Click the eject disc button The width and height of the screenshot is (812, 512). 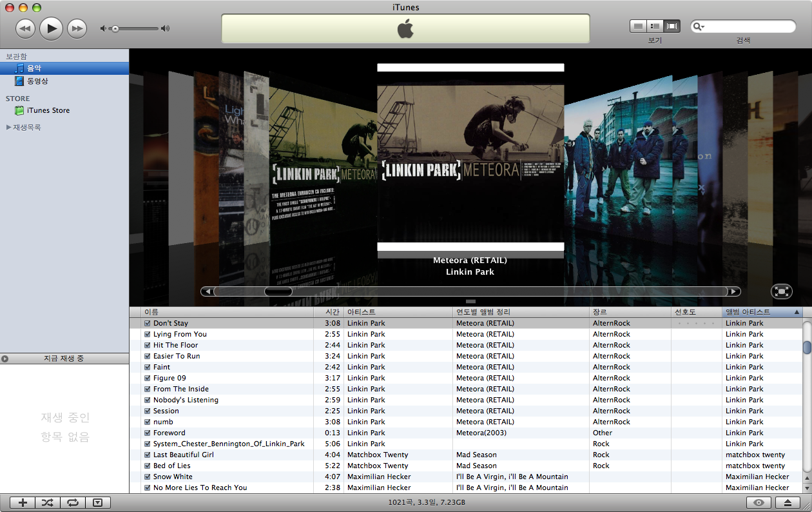click(x=787, y=503)
